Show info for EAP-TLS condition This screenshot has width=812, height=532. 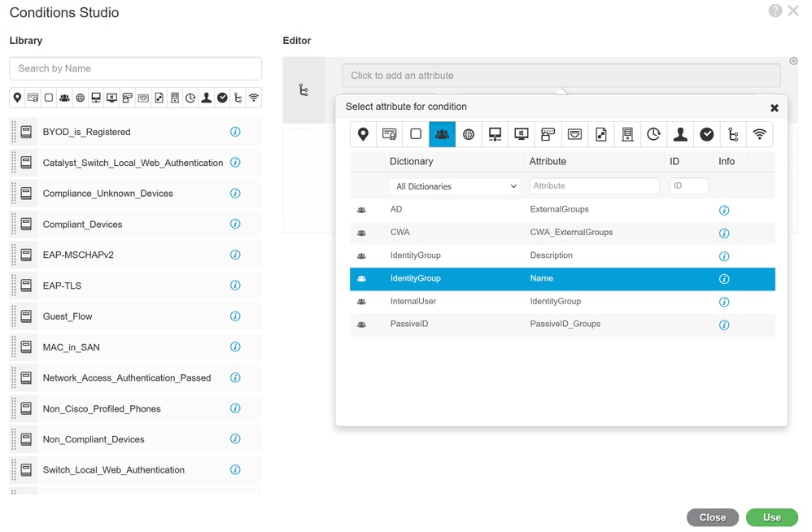pyautogui.click(x=235, y=286)
